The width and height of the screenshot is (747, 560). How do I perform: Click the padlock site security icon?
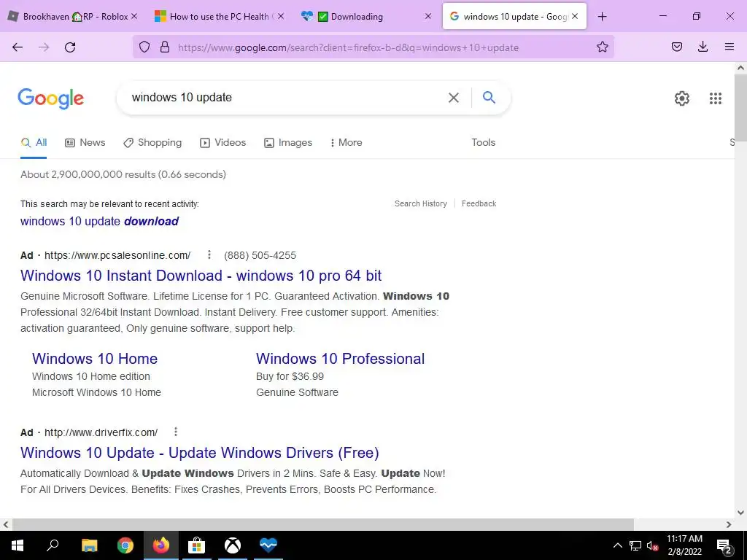165,47
